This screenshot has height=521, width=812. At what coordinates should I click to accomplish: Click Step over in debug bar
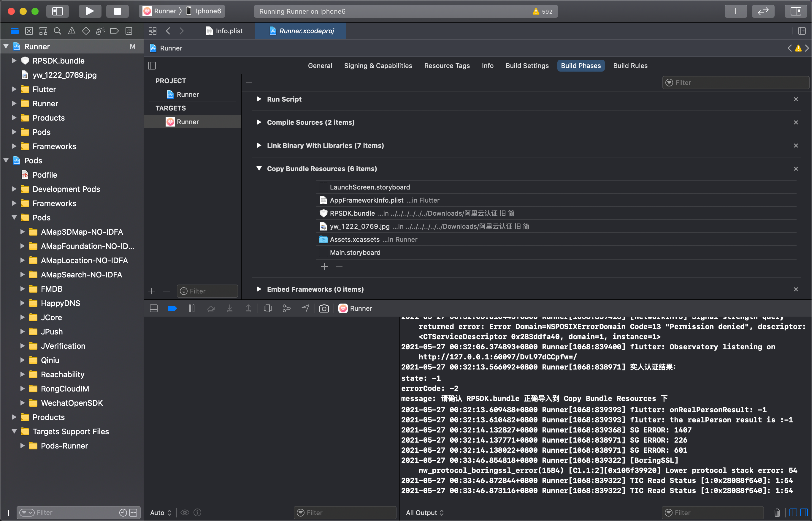pyautogui.click(x=211, y=308)
